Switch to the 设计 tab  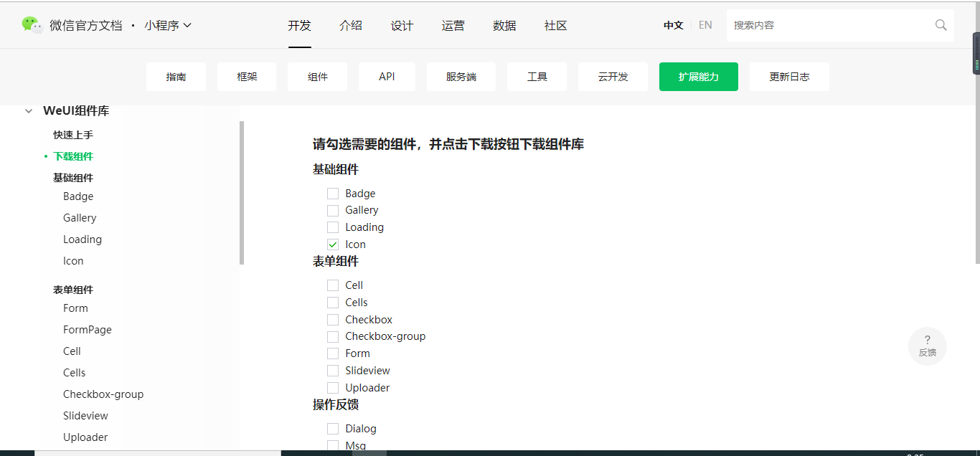coord(402,25)
